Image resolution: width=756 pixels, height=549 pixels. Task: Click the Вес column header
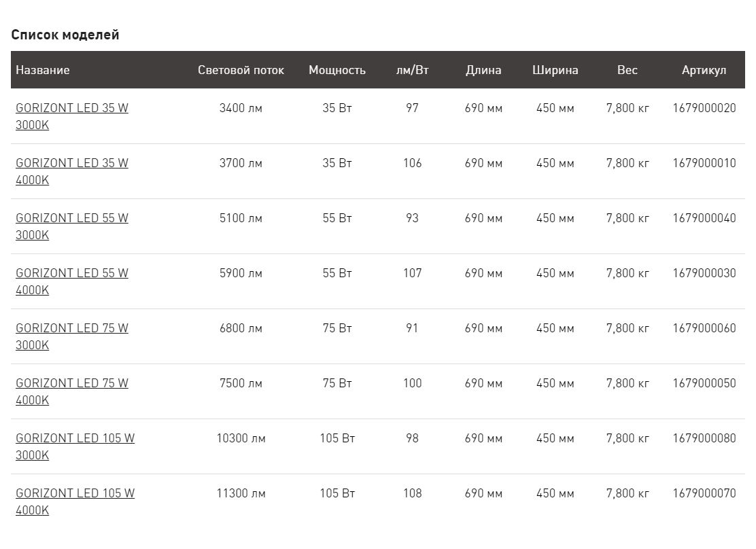(x=628, y=70)
